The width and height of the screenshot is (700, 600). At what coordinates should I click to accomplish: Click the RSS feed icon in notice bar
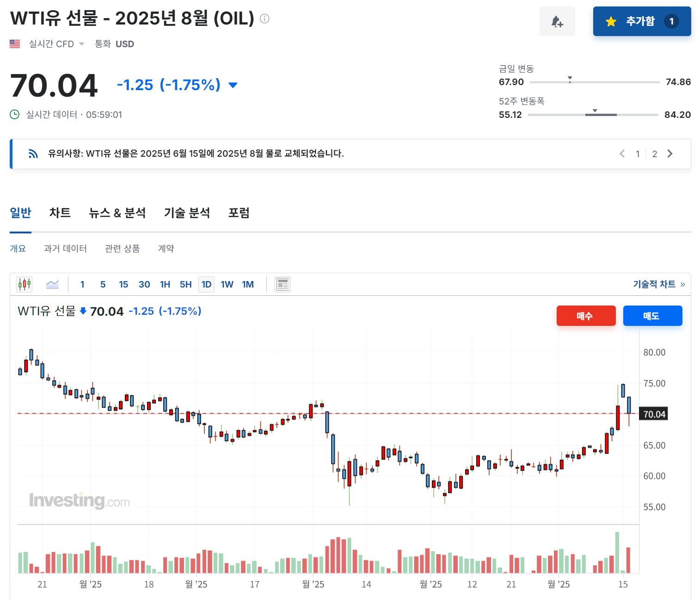coord(33,153)
